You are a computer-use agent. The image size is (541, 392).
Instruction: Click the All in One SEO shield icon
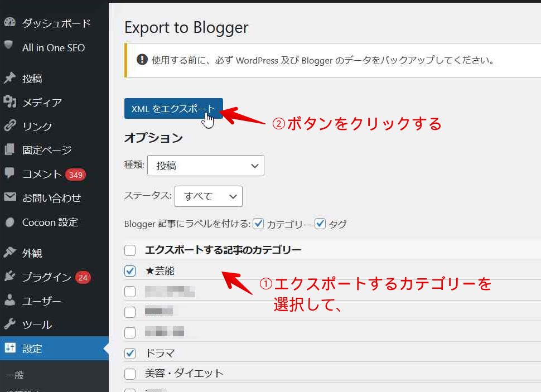coord(9,45)
